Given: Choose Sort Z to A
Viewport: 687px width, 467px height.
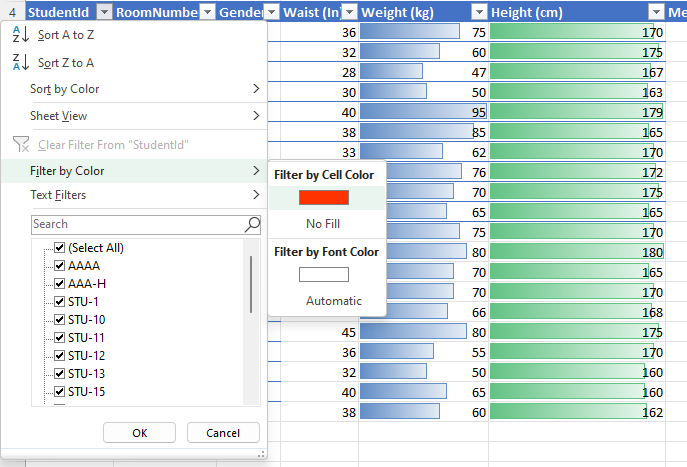Looking at the screenshot, I should (x=134, y=63).
